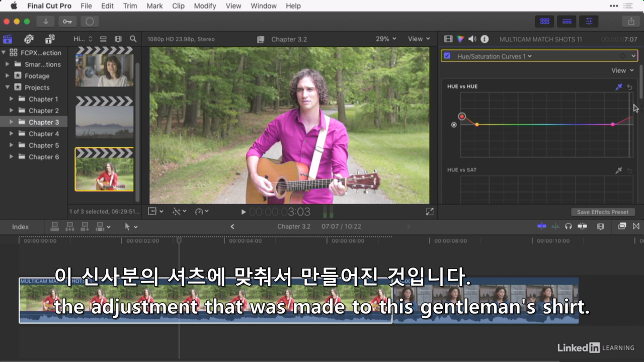The image size is (644, 362).
Task: Select the HUE vs SAT eyedropper
Action: (x=619, y=170)
